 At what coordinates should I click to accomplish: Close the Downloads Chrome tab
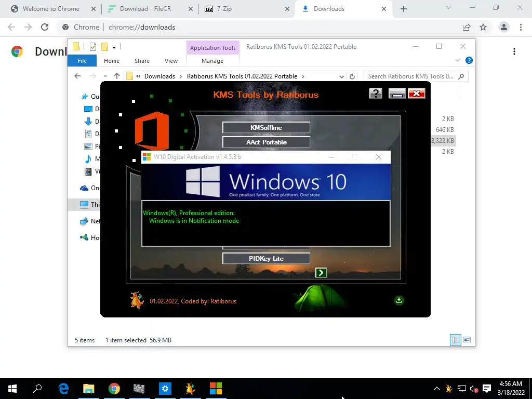[384, 9]
